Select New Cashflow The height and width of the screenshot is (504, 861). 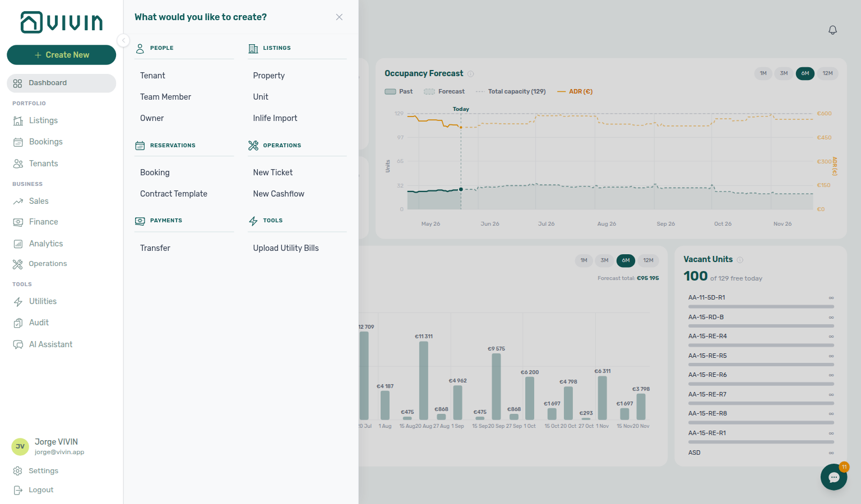pos(279,194)
